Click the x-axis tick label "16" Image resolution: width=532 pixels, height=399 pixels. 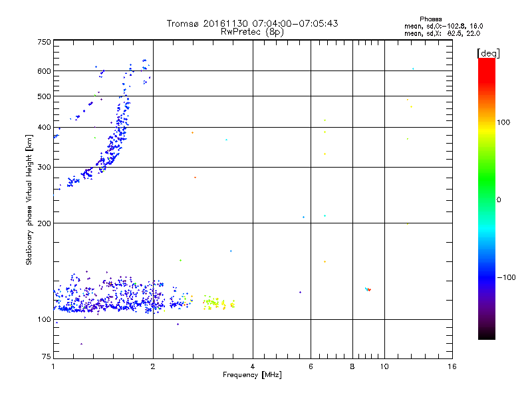pos(452,366)
